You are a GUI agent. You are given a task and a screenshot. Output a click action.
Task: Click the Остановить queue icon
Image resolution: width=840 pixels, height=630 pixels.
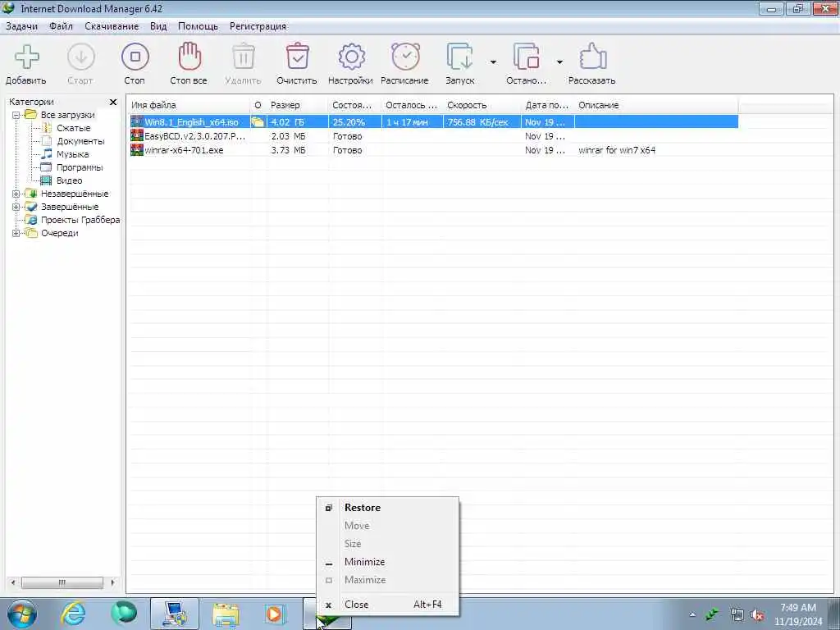click(526, 57)
